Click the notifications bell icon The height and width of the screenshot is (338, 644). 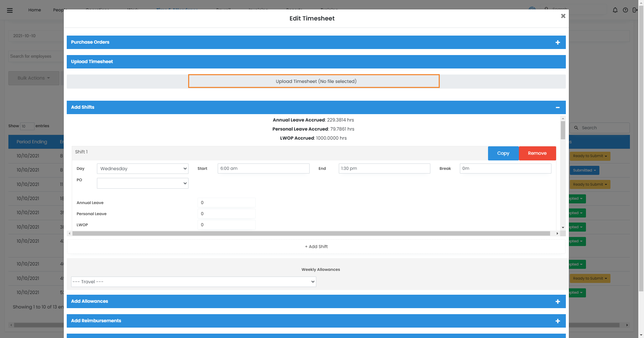(615, 10)
